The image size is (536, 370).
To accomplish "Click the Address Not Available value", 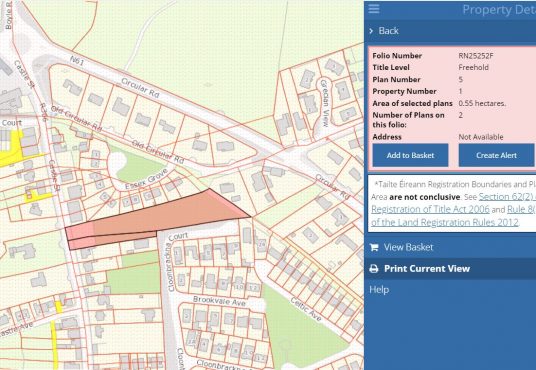I will [481, 137].
